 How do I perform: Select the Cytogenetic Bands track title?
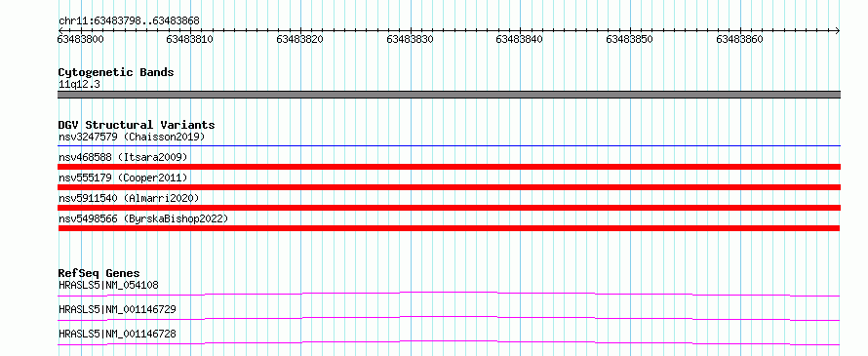116,72
